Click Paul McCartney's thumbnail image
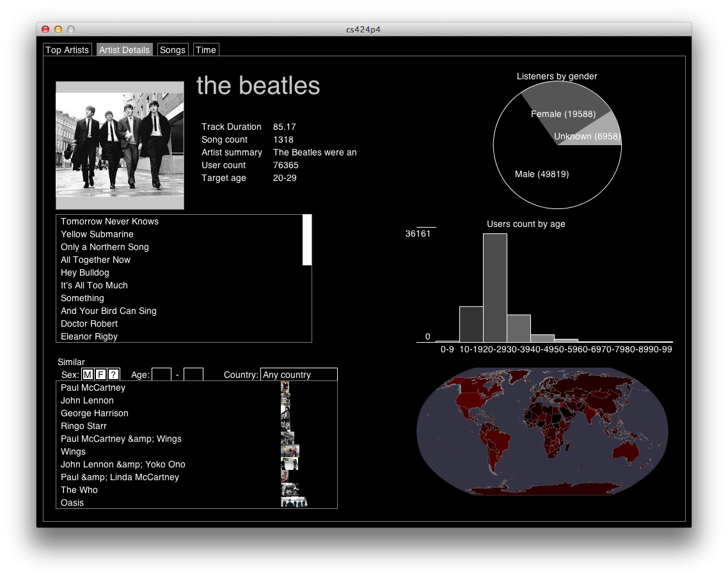Screen dimensions: 728x578 [x=285, y=387]
